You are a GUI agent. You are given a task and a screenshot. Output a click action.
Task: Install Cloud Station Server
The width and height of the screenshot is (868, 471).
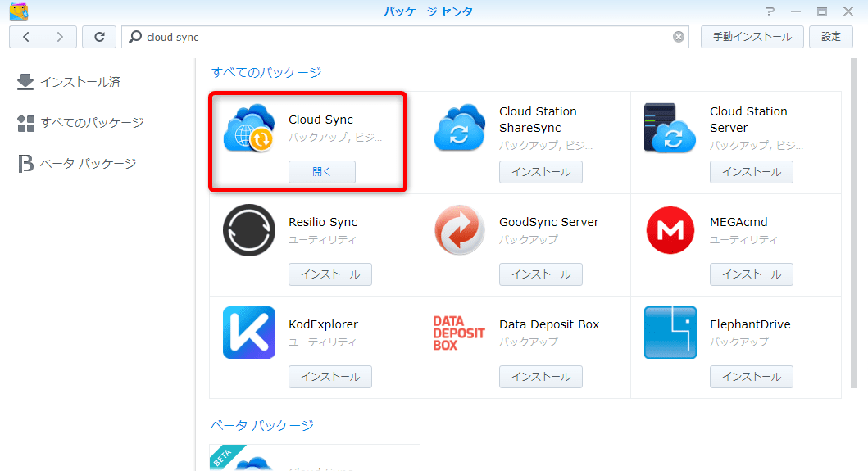point(751,172)
